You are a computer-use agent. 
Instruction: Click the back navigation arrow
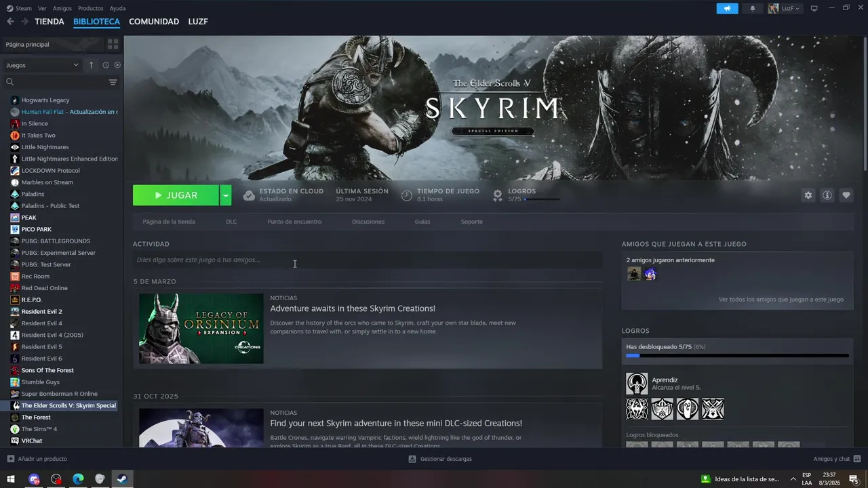(x=10, y=22)
